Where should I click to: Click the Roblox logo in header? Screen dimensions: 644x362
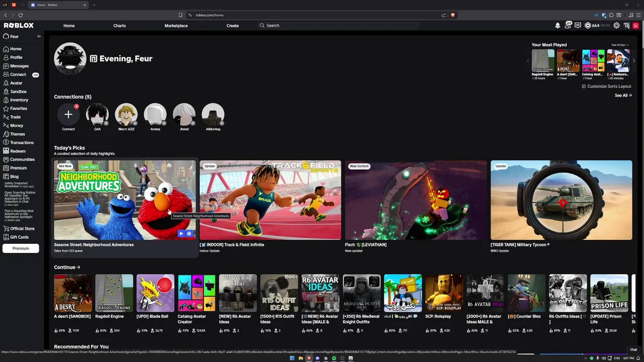pos(19,26)
